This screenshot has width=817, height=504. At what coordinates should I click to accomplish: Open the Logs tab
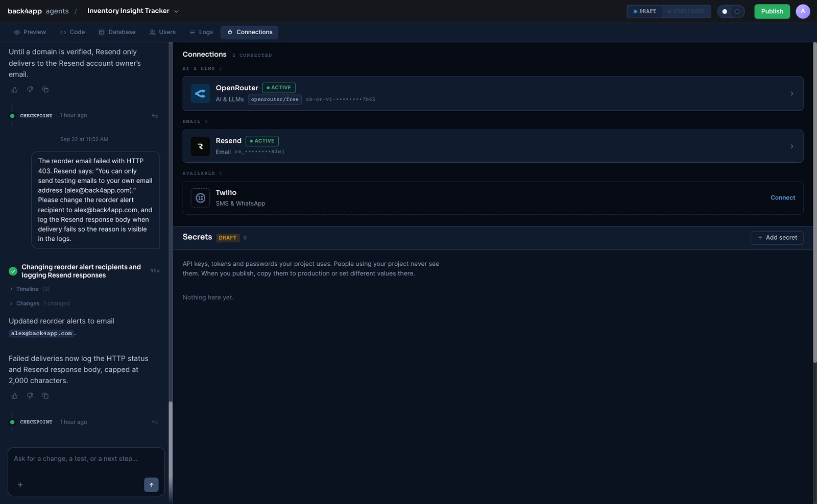(201, 32)
